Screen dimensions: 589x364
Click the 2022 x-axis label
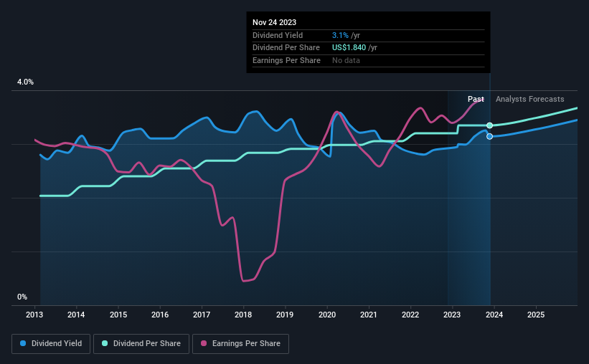coord(410,315)
